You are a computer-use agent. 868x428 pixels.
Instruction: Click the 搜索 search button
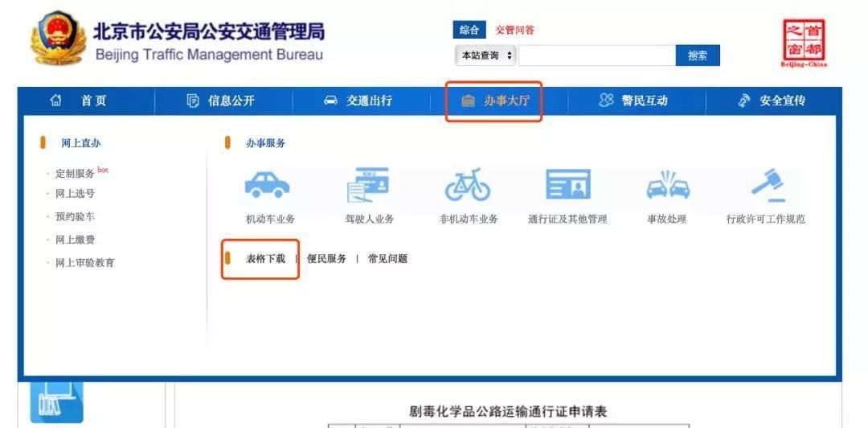698,56
